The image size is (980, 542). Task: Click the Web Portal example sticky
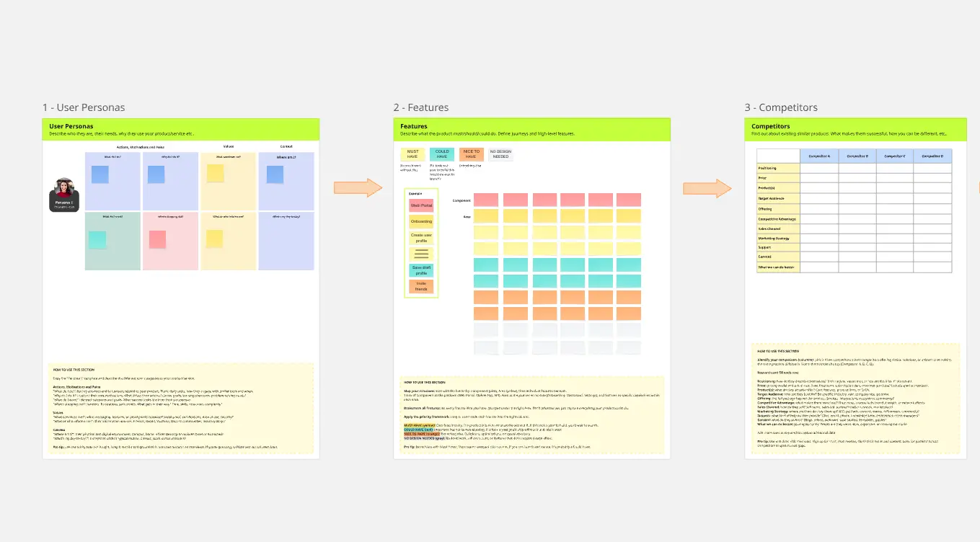click(421, 205)
